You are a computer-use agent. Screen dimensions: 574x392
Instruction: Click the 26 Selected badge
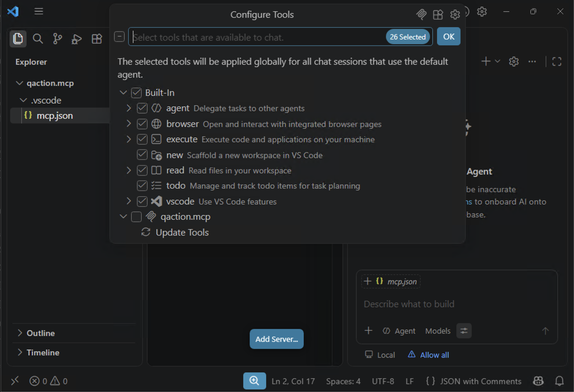click(x=408, y=37)
